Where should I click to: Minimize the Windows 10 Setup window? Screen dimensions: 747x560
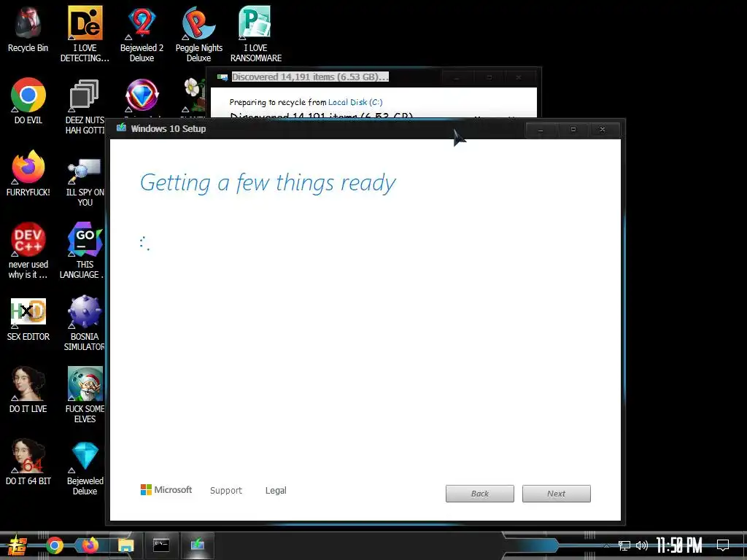click(x=541, y=130)
